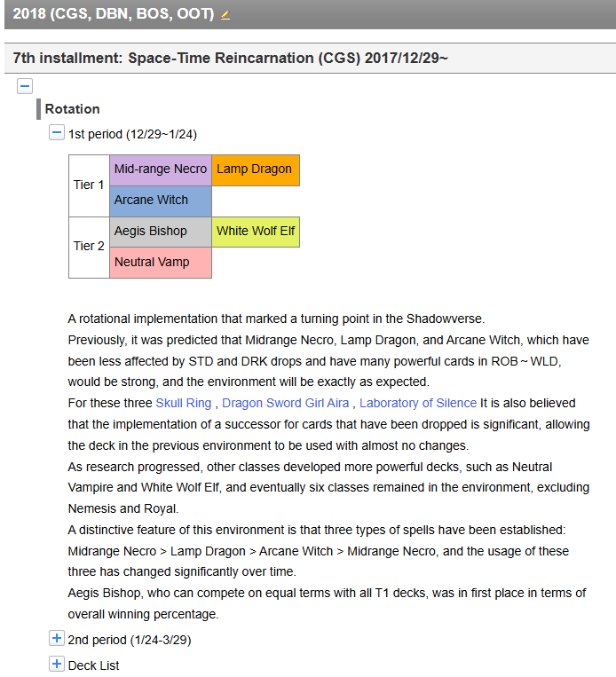The height and width of the screenshot is (677, 616).
Task: Expand the 2nd period (1/24-3/29) section
Action: point(57,638)
